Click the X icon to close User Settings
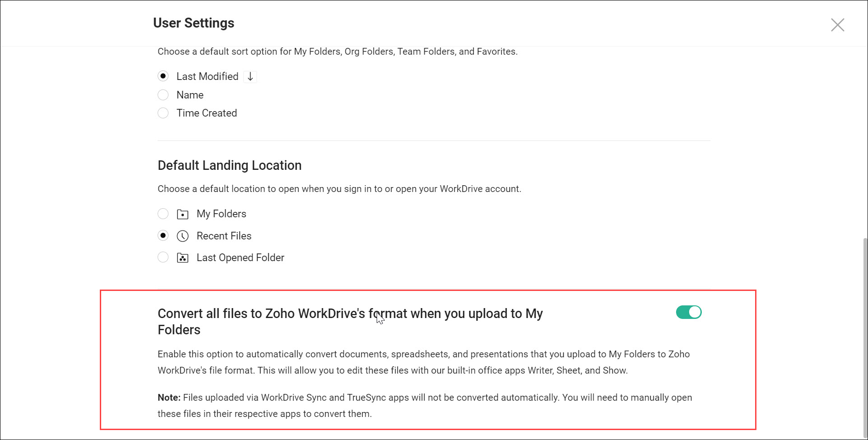The width and height of the screenshot is (868, 440). pos(838,25)
